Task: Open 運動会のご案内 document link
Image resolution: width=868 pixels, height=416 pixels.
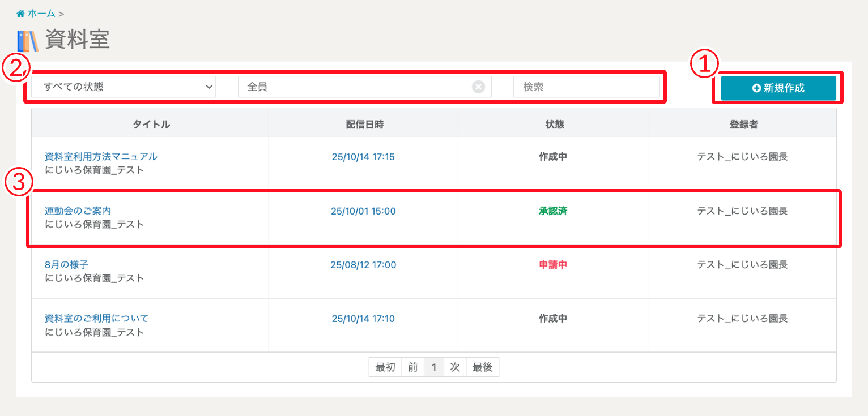Action: pos(78,211)
